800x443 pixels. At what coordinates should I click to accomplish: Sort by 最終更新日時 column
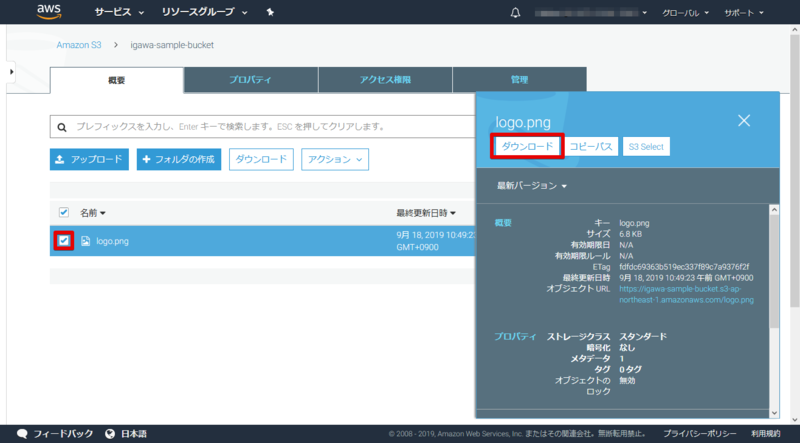[426, 213]
